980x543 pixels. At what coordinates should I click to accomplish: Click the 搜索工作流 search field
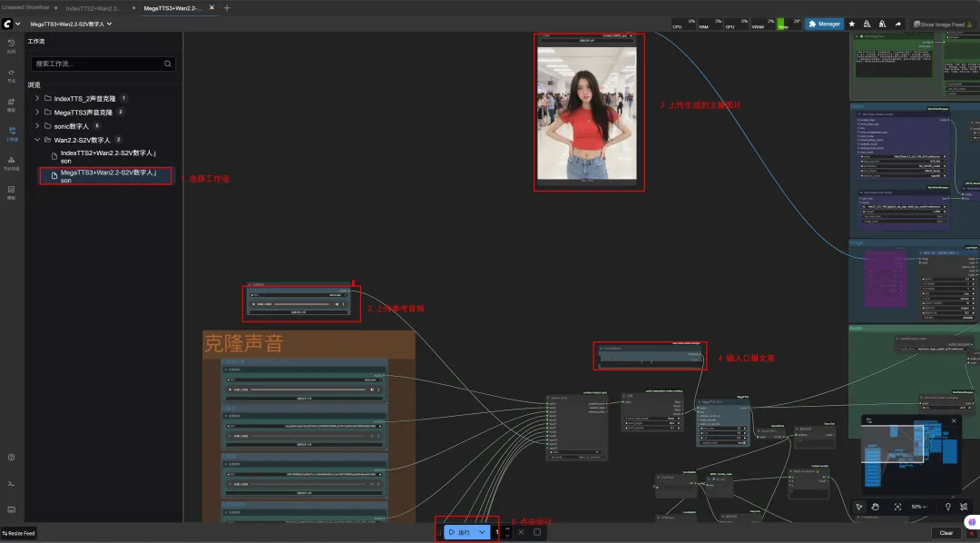pos(103,64)
